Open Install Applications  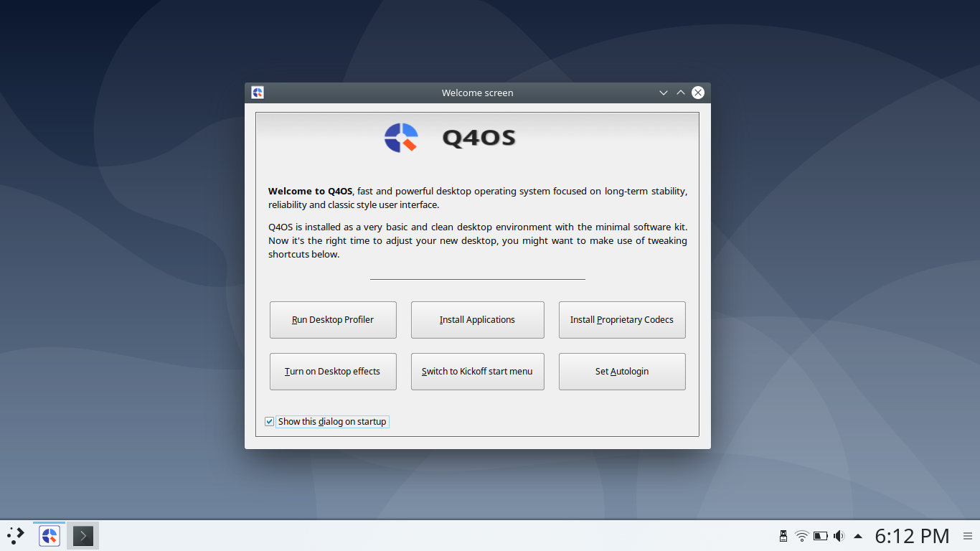tap(478, 320)
